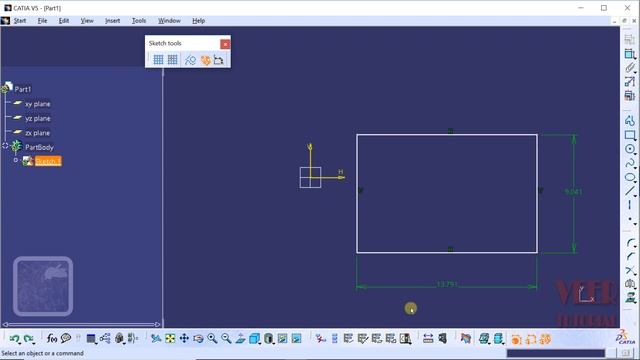
Task: Select the Trim tool
Action: 630,270
